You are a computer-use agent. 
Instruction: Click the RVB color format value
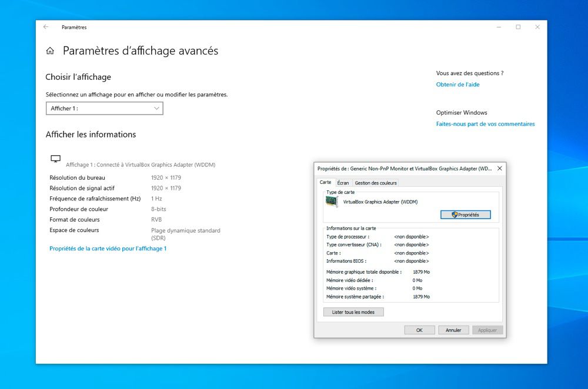coord(156,220)
